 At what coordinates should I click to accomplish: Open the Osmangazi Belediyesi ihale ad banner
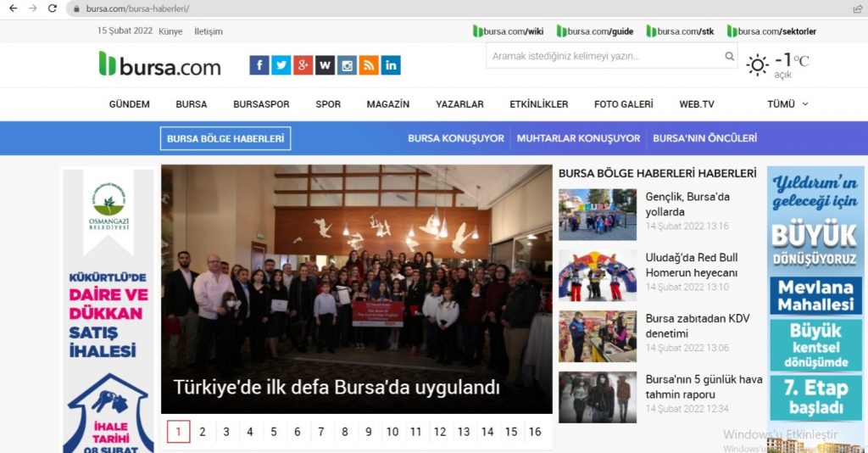pos(108,311)
